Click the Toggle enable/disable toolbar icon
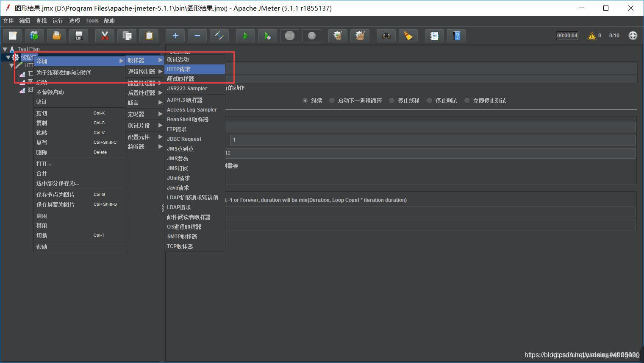The width and height of the screenshot is (644, 363). point(219,36)
